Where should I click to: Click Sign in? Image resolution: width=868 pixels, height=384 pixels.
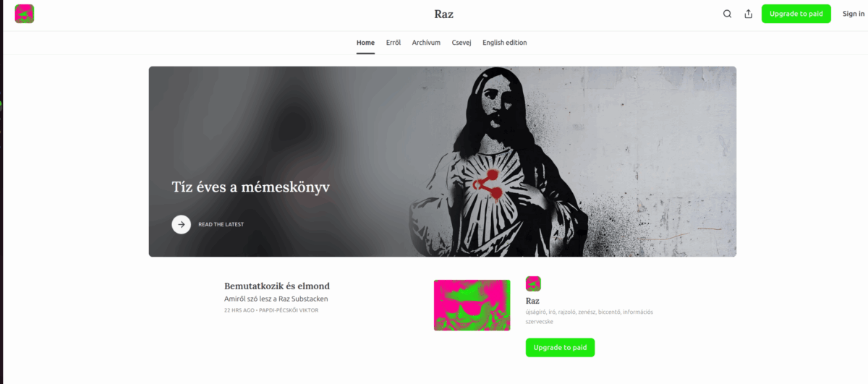click(x=854, y=14)
